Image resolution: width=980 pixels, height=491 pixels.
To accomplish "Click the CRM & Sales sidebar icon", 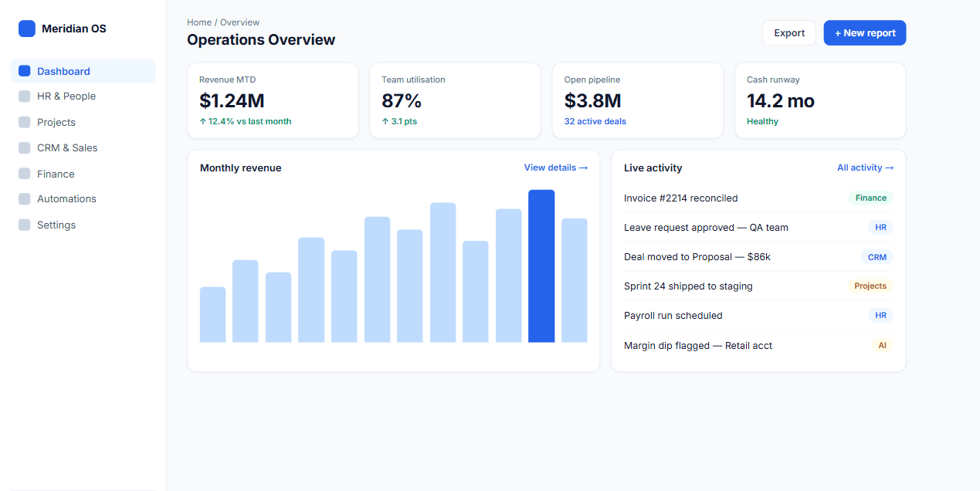I will tap(24, 147).
